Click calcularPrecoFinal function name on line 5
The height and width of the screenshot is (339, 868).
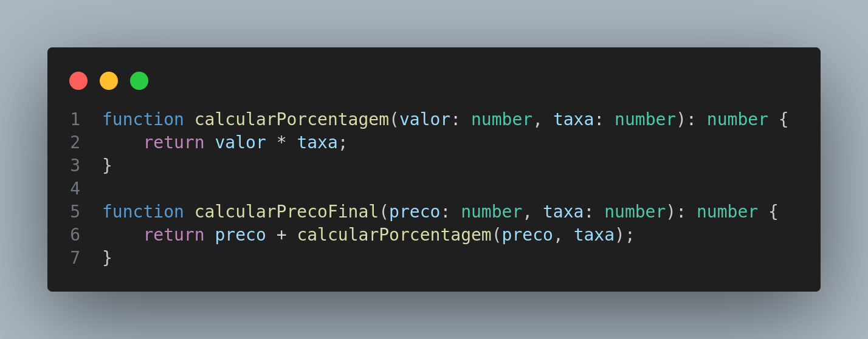pos(286,212)
